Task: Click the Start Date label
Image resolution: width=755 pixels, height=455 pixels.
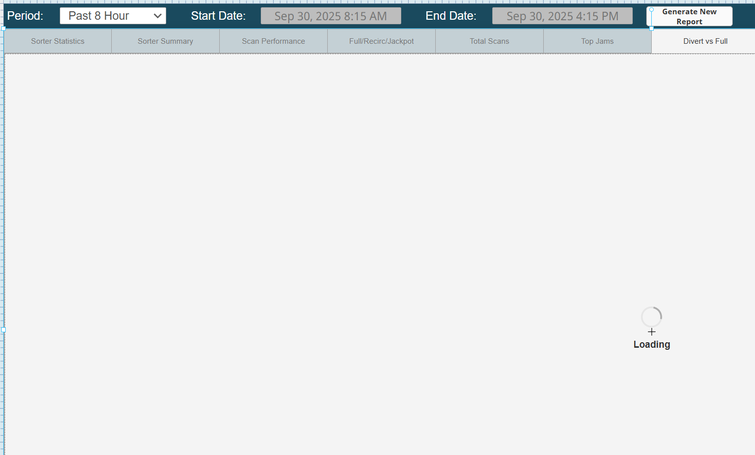Action: [218, 16]
